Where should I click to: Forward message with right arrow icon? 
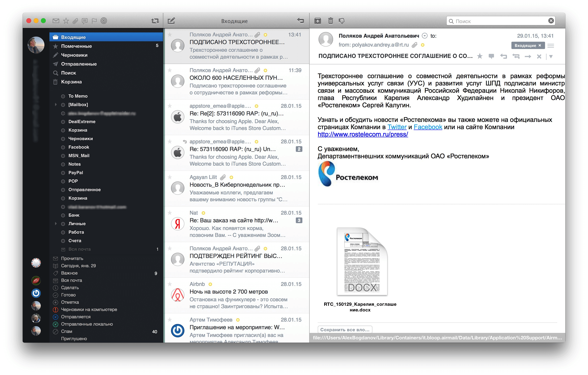tap(528, 57)
